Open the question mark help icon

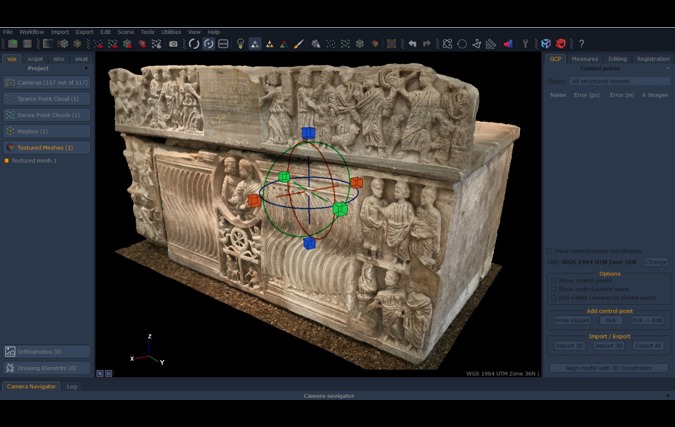581,44
